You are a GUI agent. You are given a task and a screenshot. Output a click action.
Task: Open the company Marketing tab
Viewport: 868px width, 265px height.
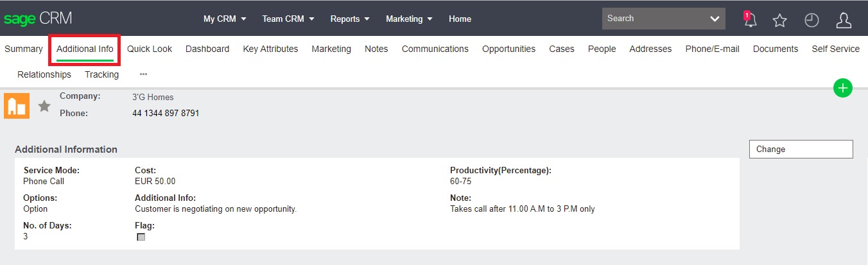point(331,49)
